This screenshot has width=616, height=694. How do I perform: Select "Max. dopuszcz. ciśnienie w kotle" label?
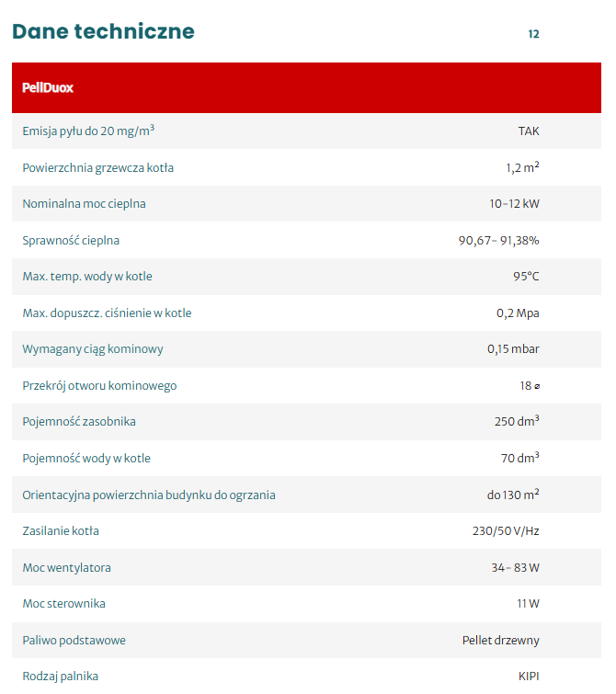point(107,313)
